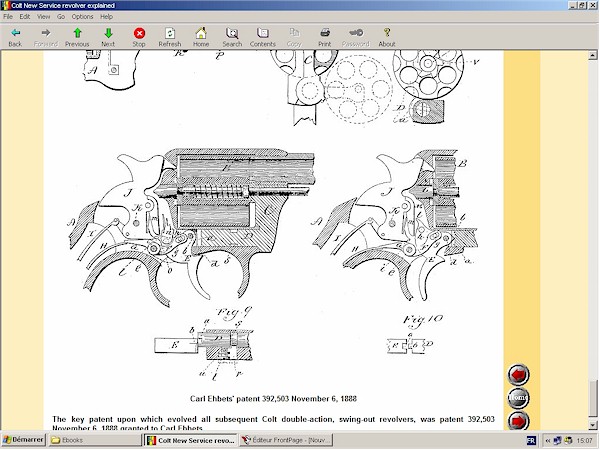Open the Help menu
This screenshot has width=600, height=450.
click(x=106, y=16)
